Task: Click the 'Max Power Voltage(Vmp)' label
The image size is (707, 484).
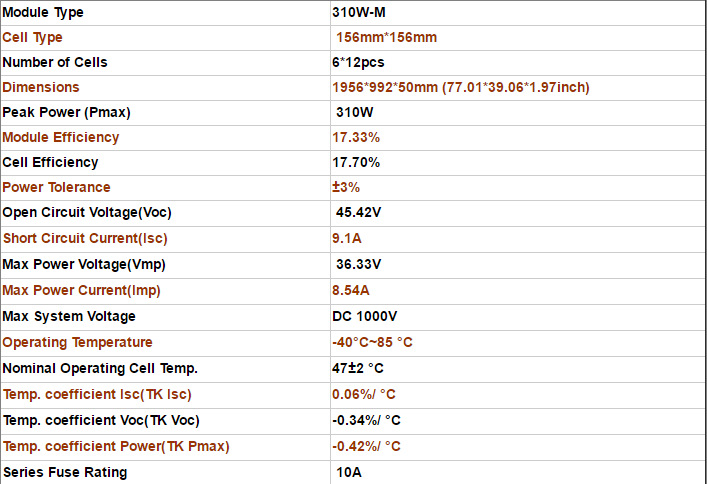Action: pos(84,264)
